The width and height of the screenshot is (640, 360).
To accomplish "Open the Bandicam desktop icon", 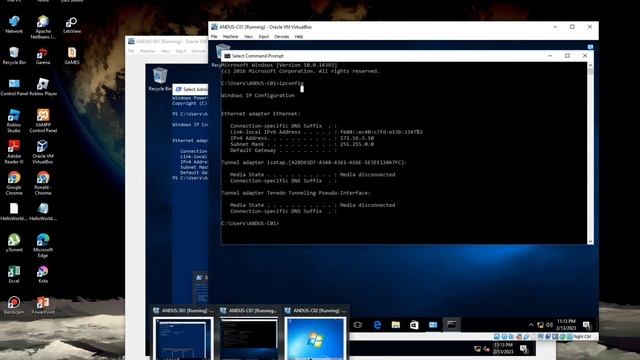I will [14, 305].
